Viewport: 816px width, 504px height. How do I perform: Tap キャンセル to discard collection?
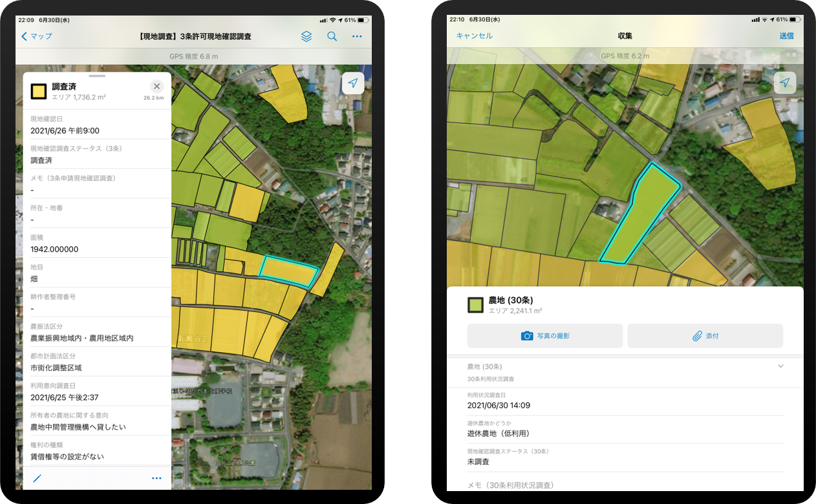coord(475,36)
